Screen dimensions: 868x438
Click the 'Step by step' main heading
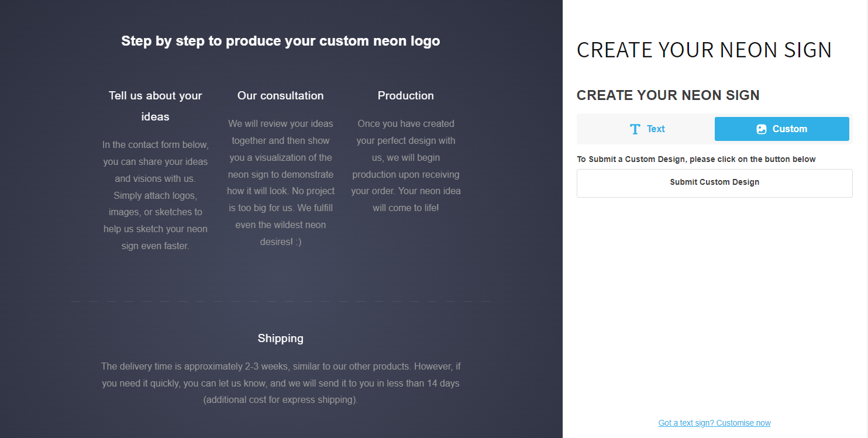pyautogui.click(x=280, y=41)
